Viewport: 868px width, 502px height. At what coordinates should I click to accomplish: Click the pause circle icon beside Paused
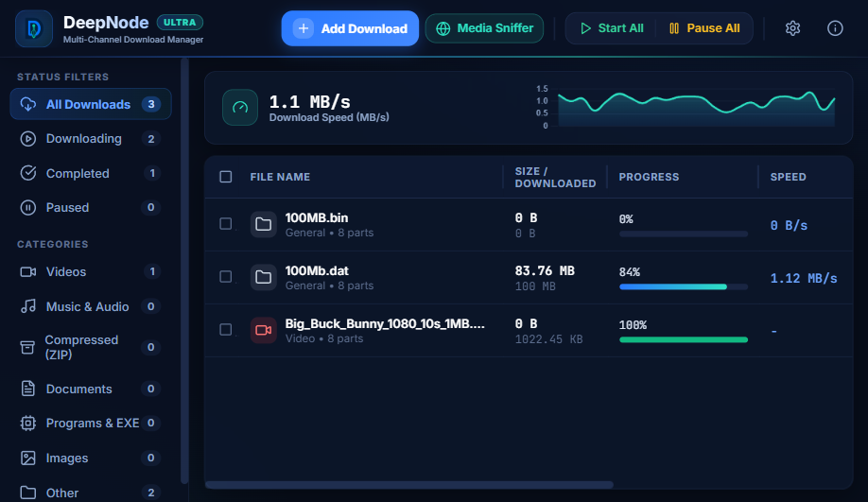point(28,208)
